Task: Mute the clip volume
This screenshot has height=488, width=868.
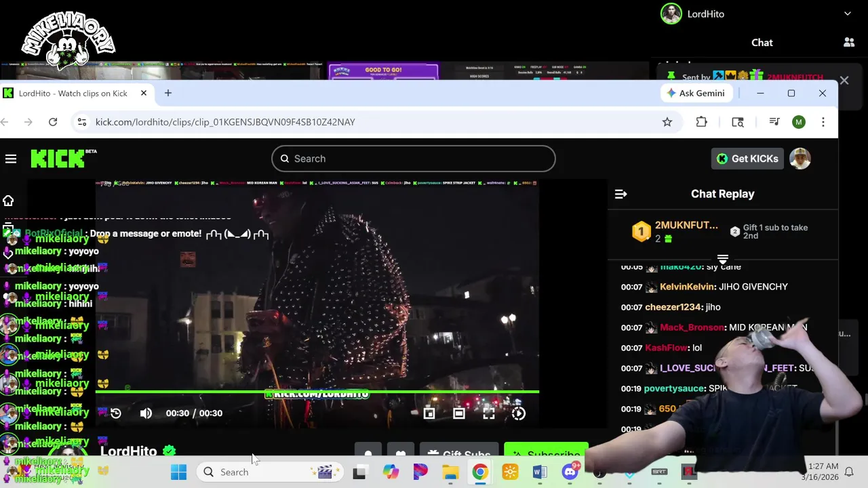Action: coord(146,413)
